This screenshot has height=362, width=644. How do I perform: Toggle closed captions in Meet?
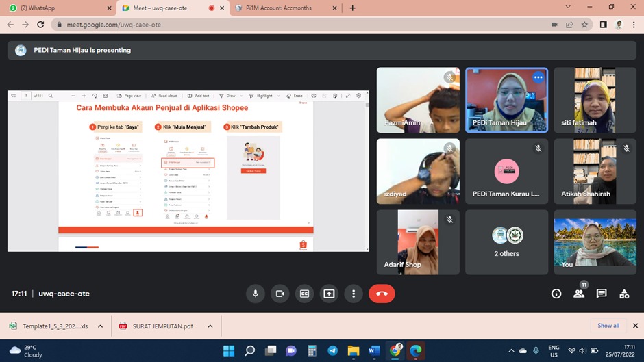(304, 294)
